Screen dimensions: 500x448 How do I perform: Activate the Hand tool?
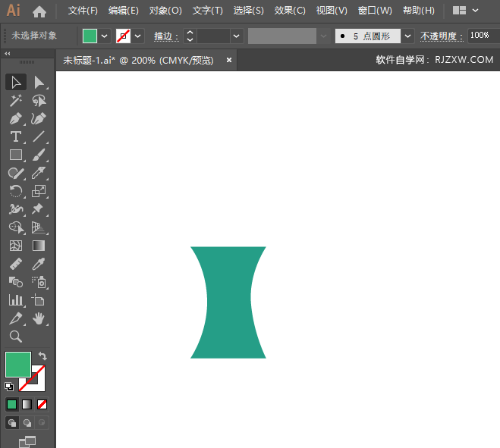39,318
